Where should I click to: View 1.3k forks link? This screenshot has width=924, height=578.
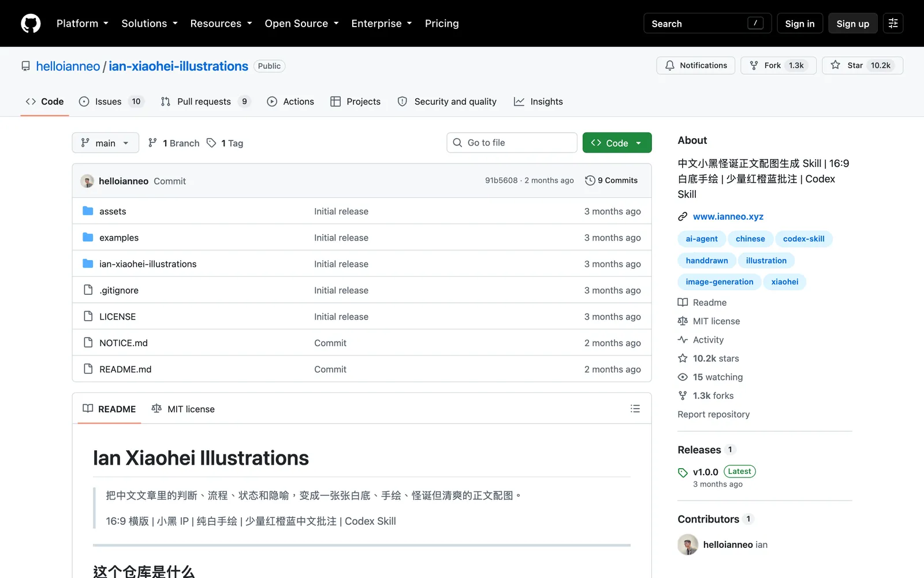(706, 396)
